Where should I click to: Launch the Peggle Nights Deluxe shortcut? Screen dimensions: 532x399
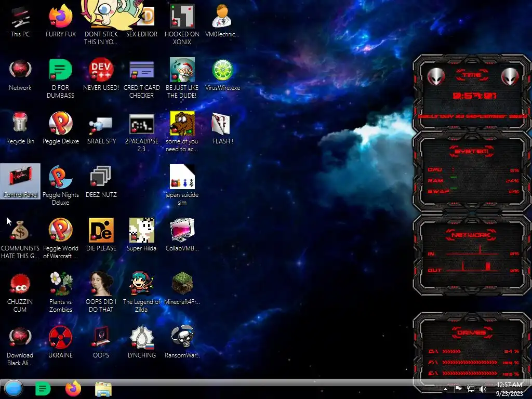(x=61, y=186)
